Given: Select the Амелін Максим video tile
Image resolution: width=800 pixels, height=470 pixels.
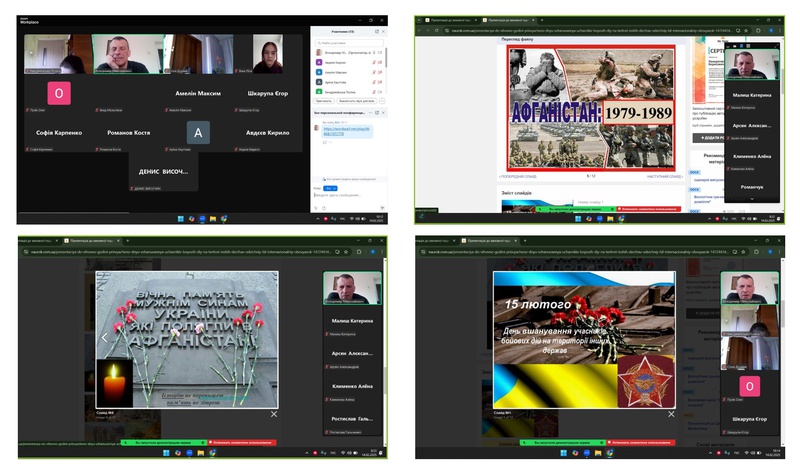Looking at the screenshot, I should pyautogui.click(x=198, y=95).
